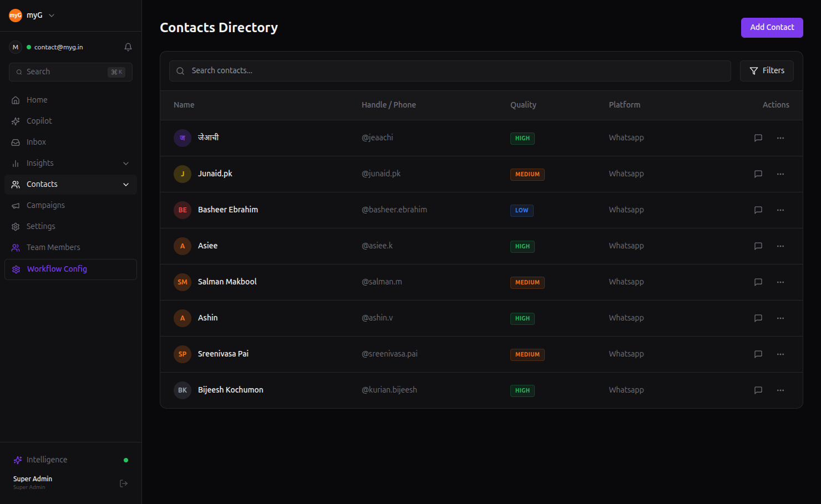Open the Filters button
The height and width of the screenshot is (504, 821).
767,71
